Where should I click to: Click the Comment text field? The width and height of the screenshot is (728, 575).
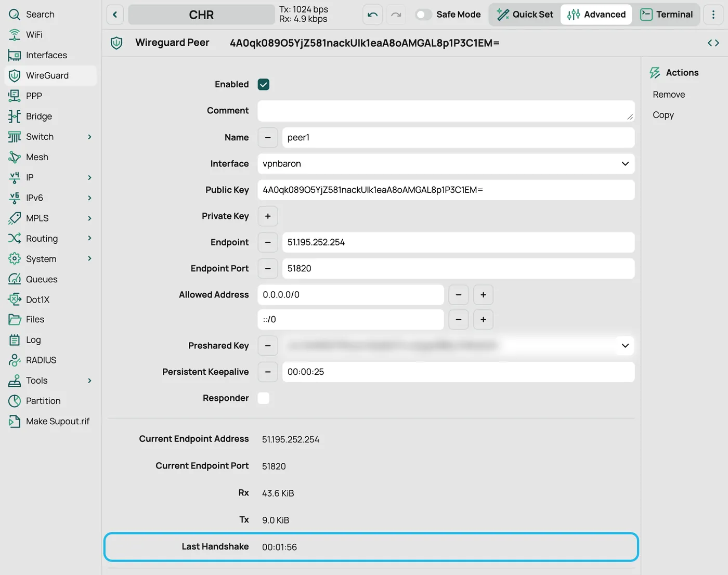(446, 111)
